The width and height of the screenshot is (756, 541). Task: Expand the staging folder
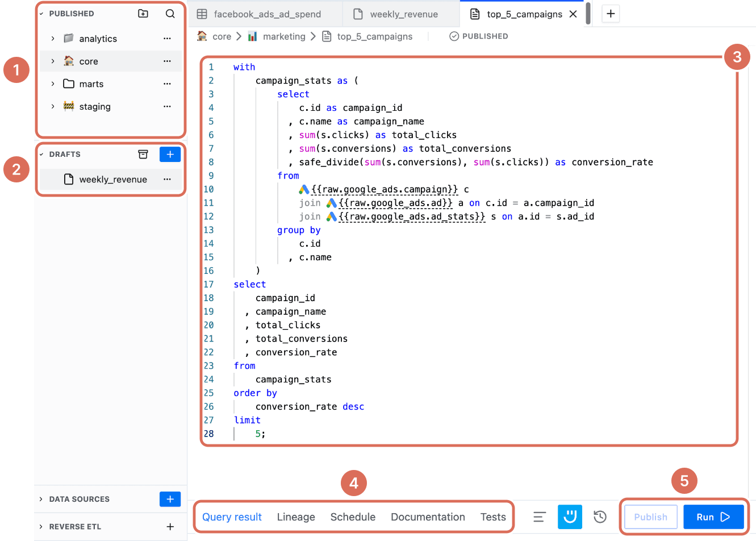(x=53, y=107)
